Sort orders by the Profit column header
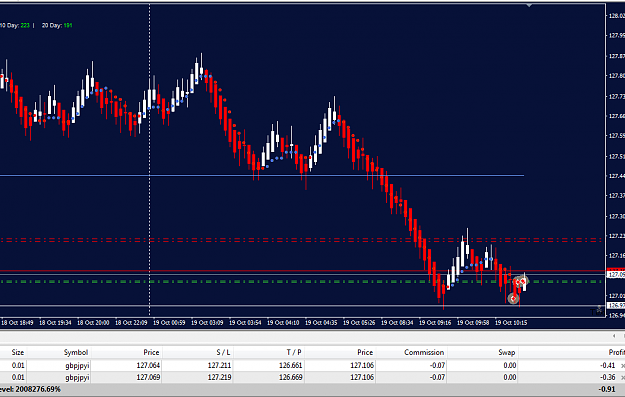Image resolution: width=625 pixels, height=397 pixels. tap(616, 352)
